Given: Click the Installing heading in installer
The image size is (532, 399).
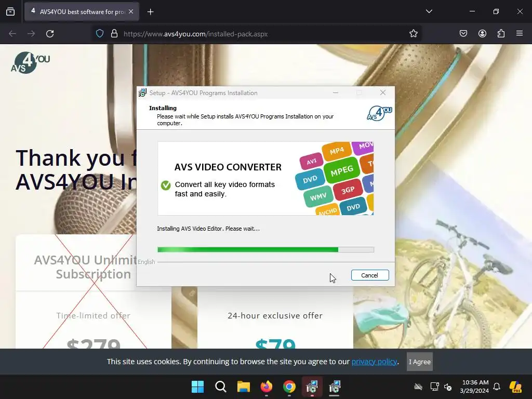Looking at the screenshot, I should coord(163,108).
